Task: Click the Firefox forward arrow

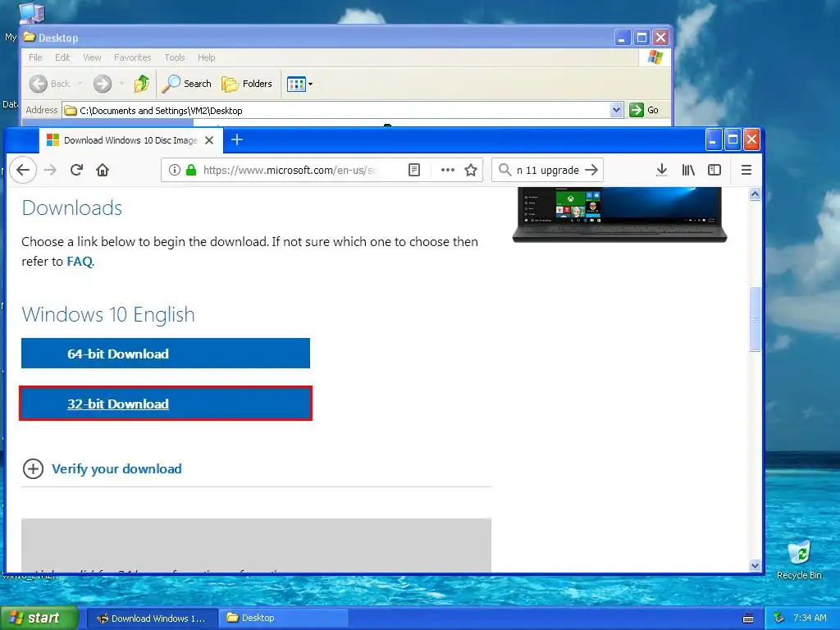Action: [x=50, y=170]
